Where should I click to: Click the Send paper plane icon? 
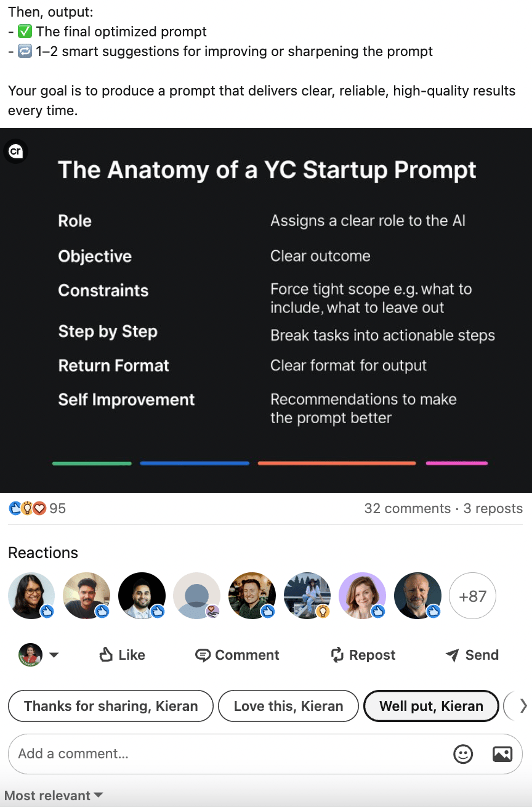452,655
